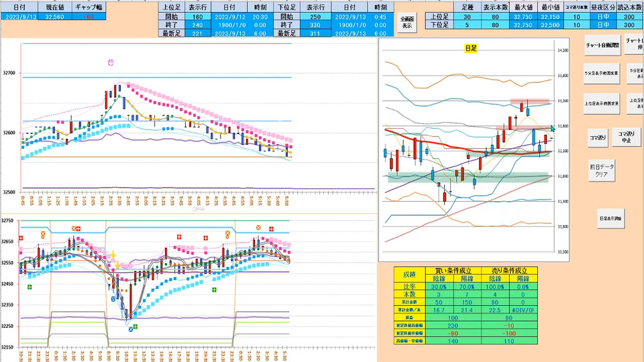The width and height of the screenshot is (644, 362).
Task: Select the 比率 cell showing 30.0%
Action: [x=439, y=286]
